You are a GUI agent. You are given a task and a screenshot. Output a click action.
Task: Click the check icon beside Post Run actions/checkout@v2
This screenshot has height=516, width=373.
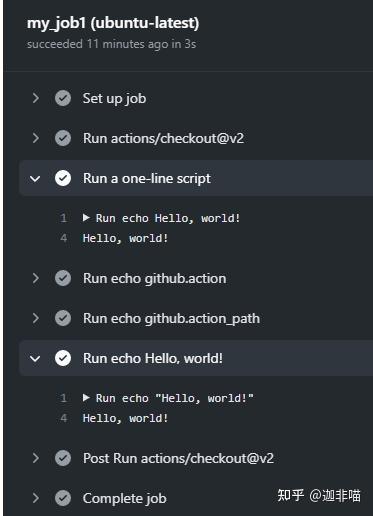tap(63, 458)
